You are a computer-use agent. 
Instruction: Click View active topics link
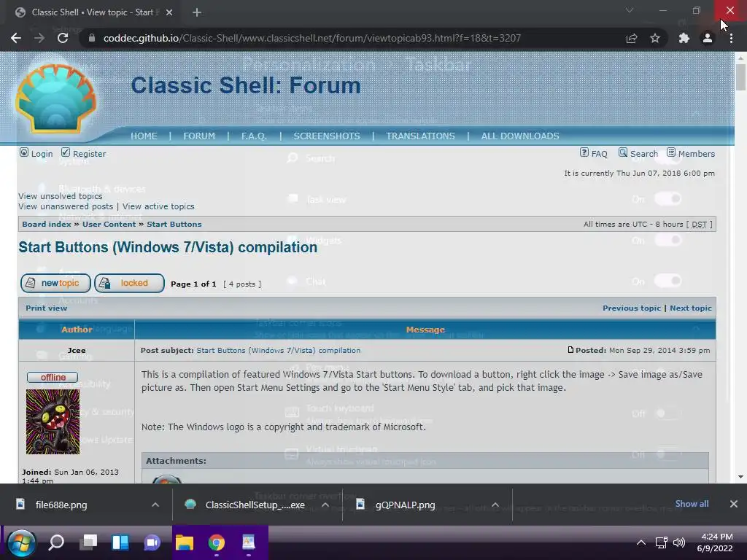[x=158, y=206]
